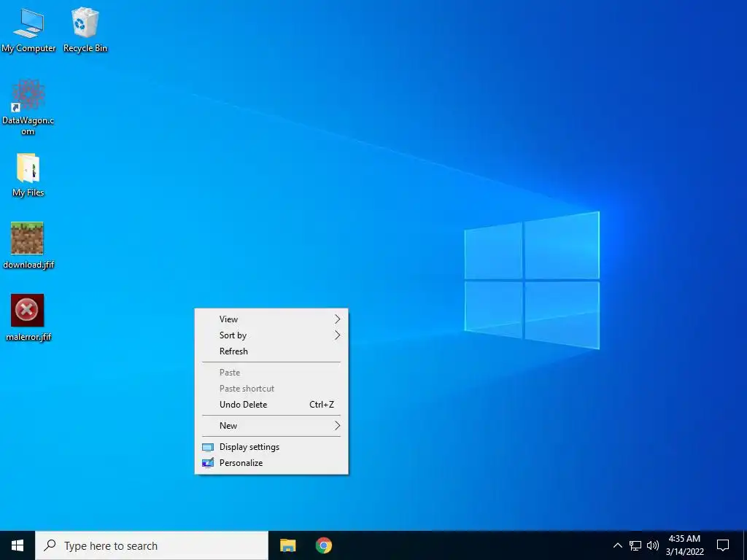Click the greyed-out Paste entry
This screenshot has height=560, width=747.
tap(271, 373)
